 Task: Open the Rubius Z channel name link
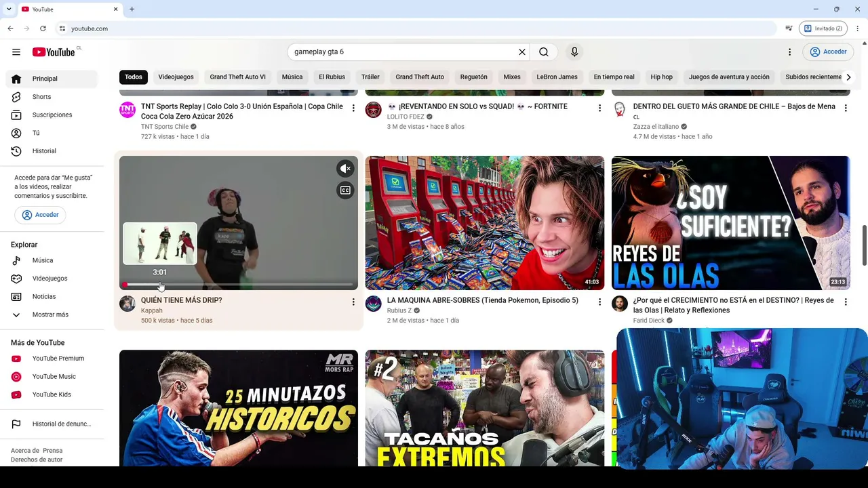point(399,310)
